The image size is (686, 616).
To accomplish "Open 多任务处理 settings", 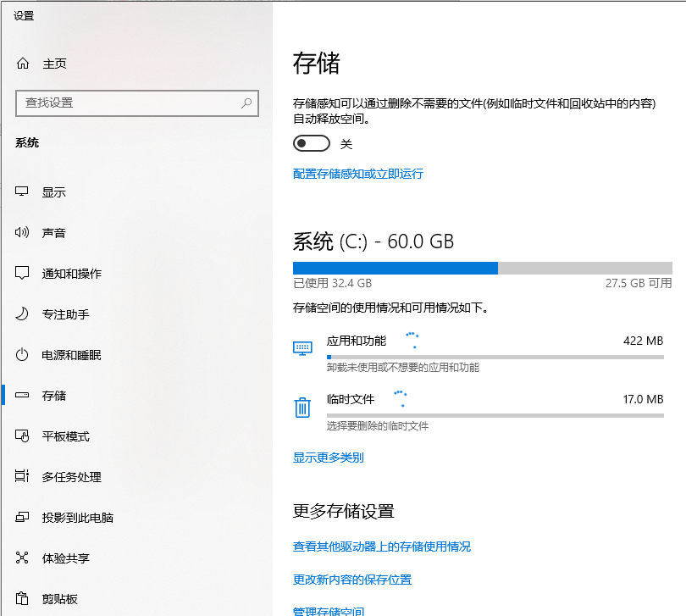I will (x=23, y=476).
